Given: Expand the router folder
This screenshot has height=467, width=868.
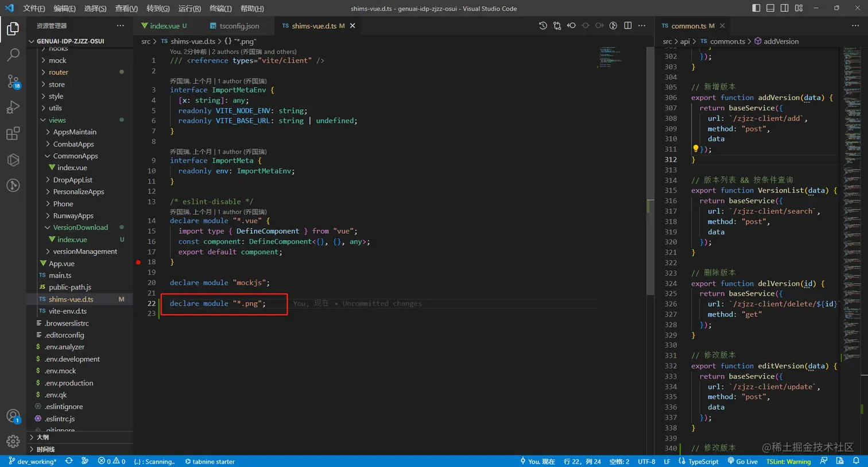Looking at the screenshot, I should (x=80, y=72).
